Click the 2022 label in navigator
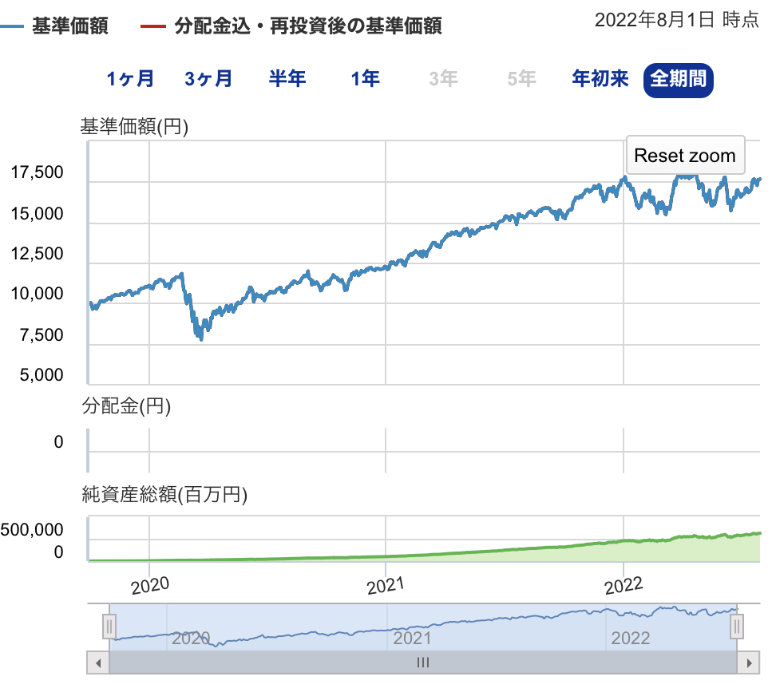This screenshot has width=772, height=700. [x=631, y=639]
